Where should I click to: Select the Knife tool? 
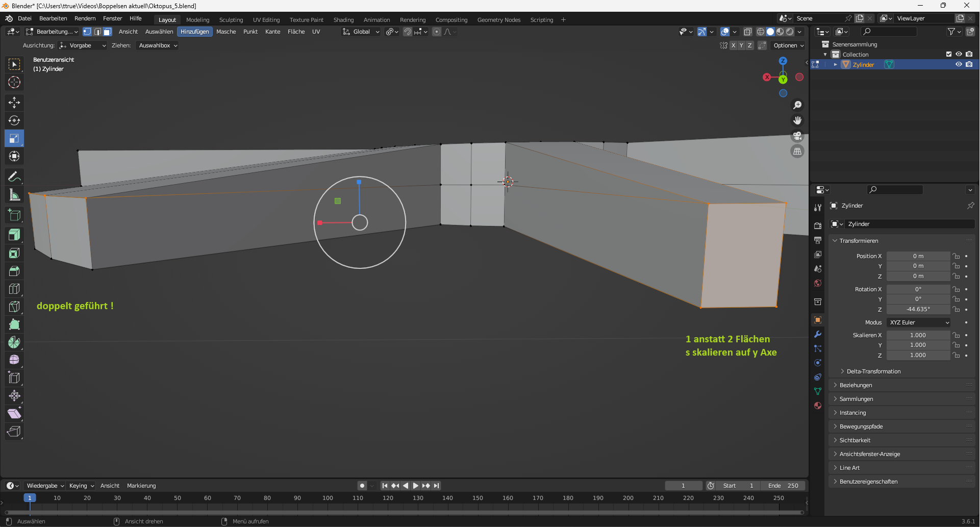tap(14, 307)
